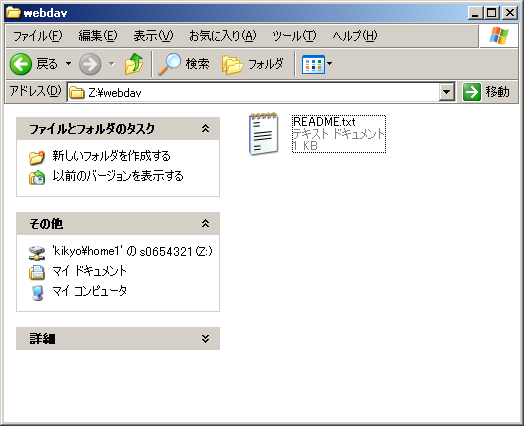Image resolution: width=524 pixels, height=426 pixels.
Task: Open the views dropdown arrow
Action: 330,63
